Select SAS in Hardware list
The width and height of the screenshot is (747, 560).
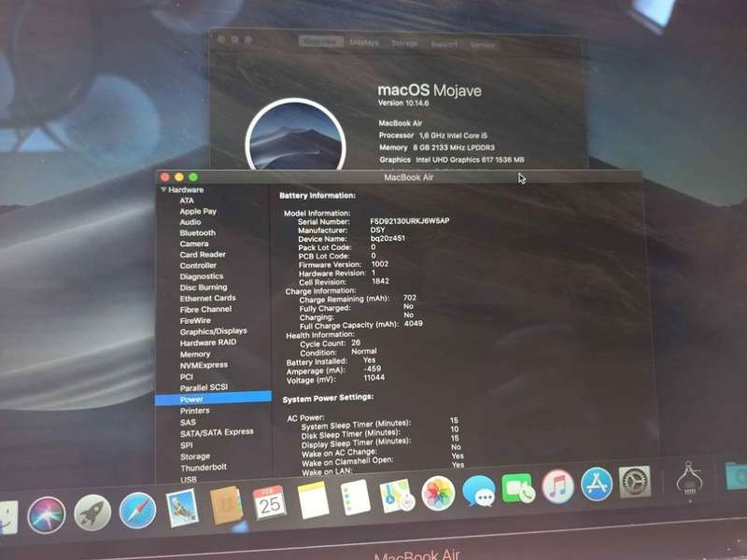click(188, 423)
